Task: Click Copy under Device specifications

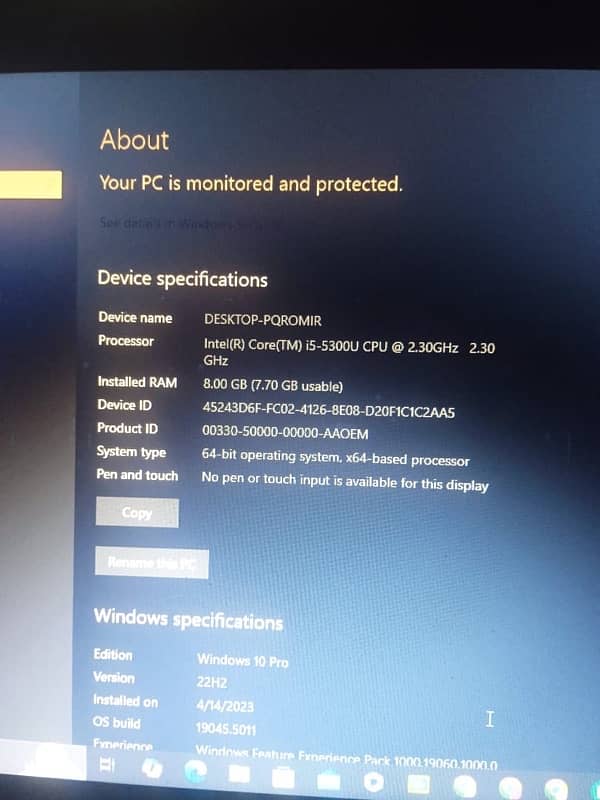Action: point(137,512)
